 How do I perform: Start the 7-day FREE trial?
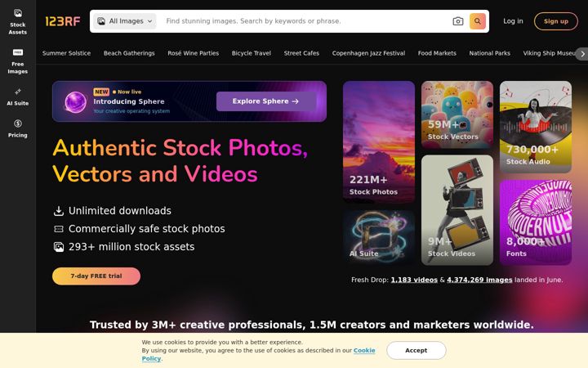coord(96,276)
